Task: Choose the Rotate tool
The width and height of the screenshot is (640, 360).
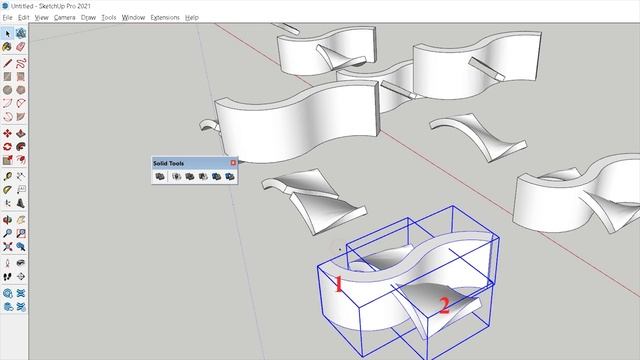Action: click(x=7, y=147)
